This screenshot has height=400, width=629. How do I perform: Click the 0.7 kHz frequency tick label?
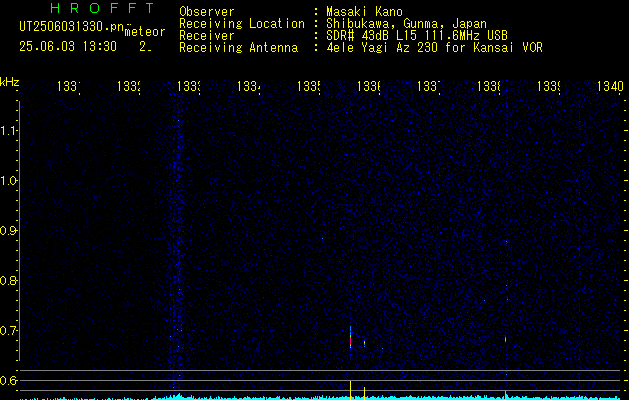8,331
